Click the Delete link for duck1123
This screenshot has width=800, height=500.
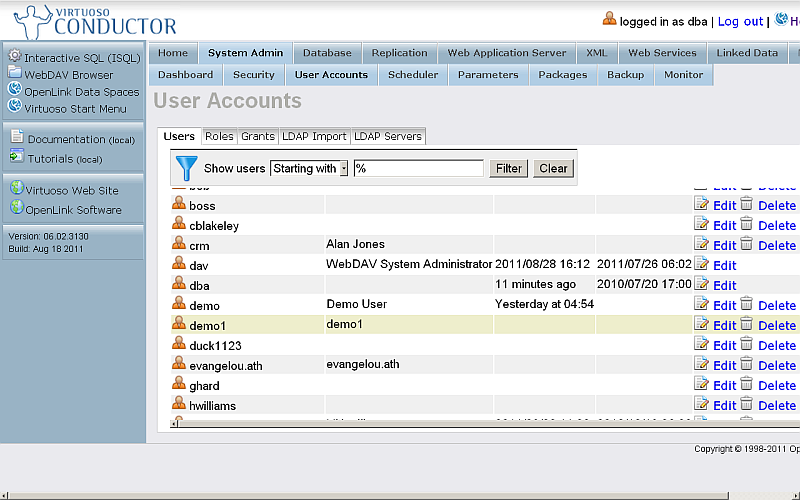[x=777, y=346]
